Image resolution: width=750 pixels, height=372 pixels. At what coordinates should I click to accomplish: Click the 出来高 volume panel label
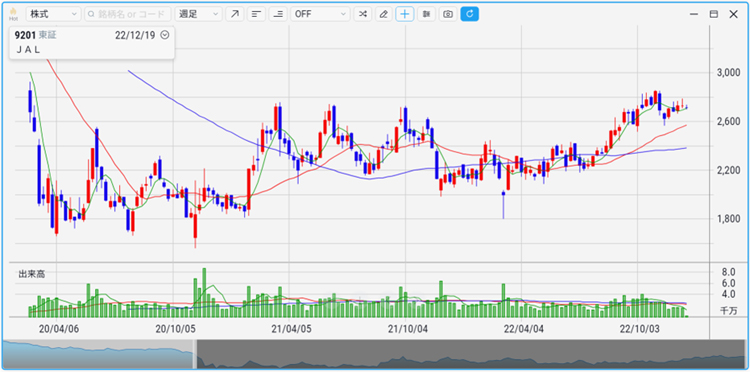32,274
